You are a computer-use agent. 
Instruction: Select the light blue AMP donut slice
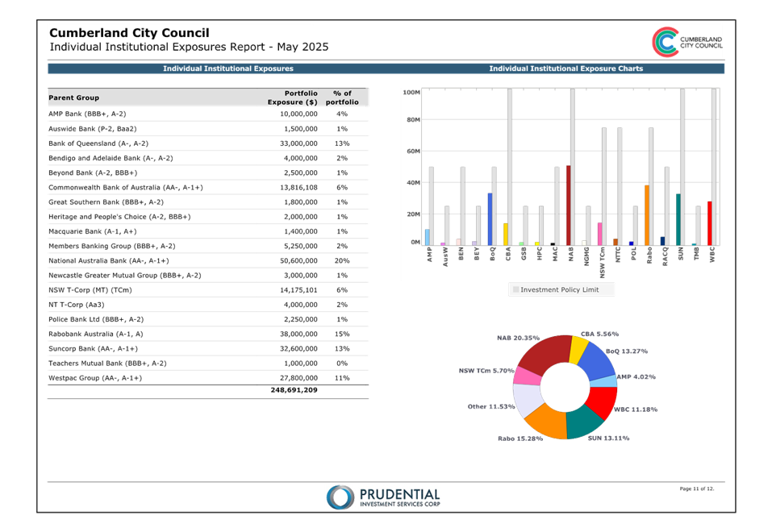603,380
